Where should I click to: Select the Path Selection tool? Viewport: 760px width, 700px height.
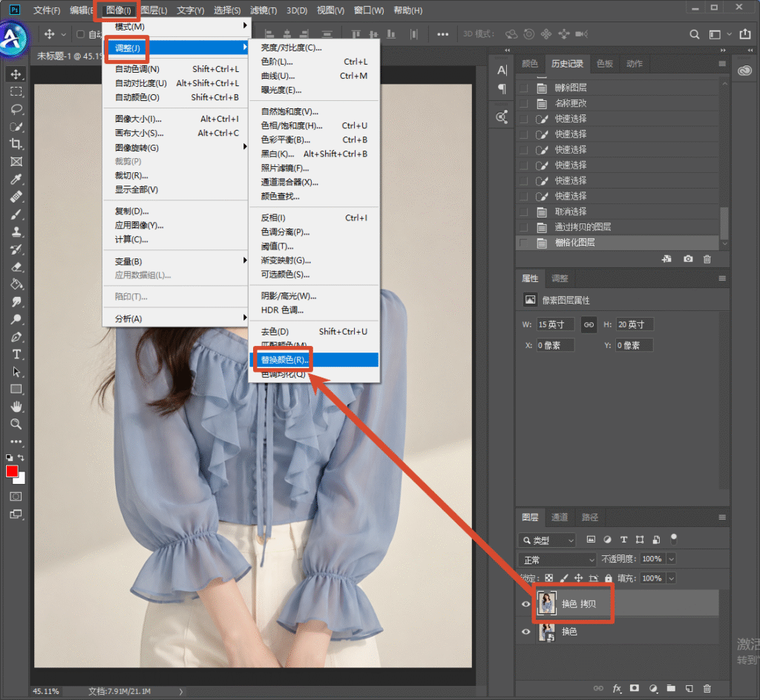16,372
